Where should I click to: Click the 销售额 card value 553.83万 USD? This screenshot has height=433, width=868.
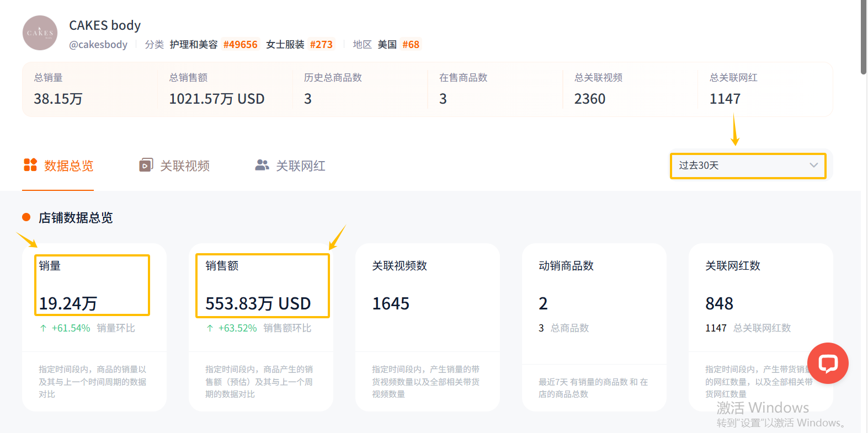pos(258,303)
